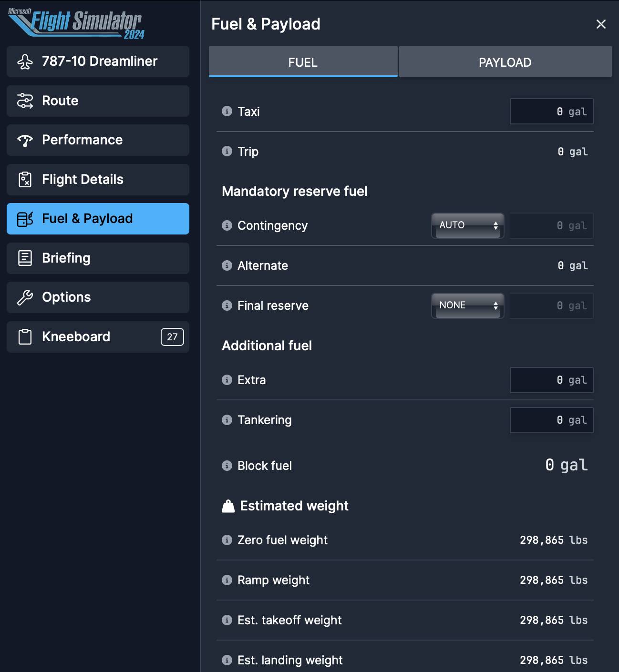The height and width of the screenshot is (672, 619).
Task: Open the Route section
Action: pyautogui.click(x=98, y=101)
